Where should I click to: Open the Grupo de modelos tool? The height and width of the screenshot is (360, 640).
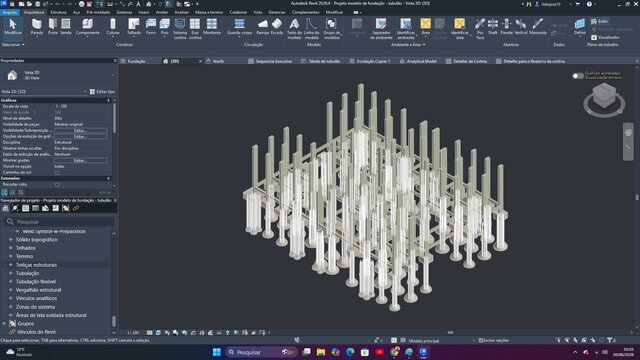point(331,29)
